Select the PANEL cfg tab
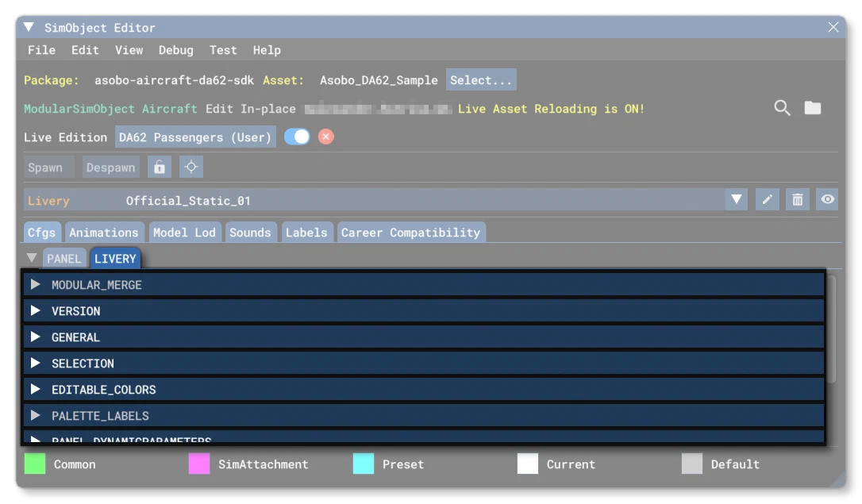Image resolution: width=862 pixels, height=504 pixels. point(63,258)
